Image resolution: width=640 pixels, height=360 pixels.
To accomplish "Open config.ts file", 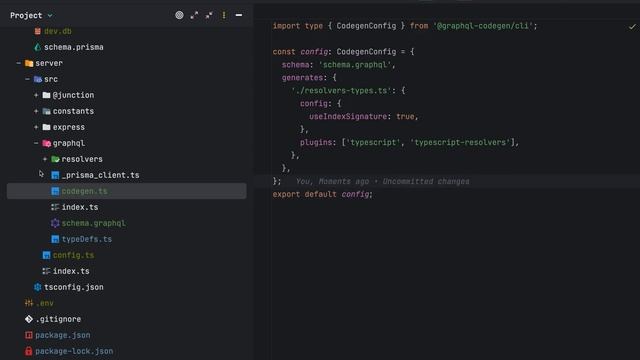I will [73, 255].
